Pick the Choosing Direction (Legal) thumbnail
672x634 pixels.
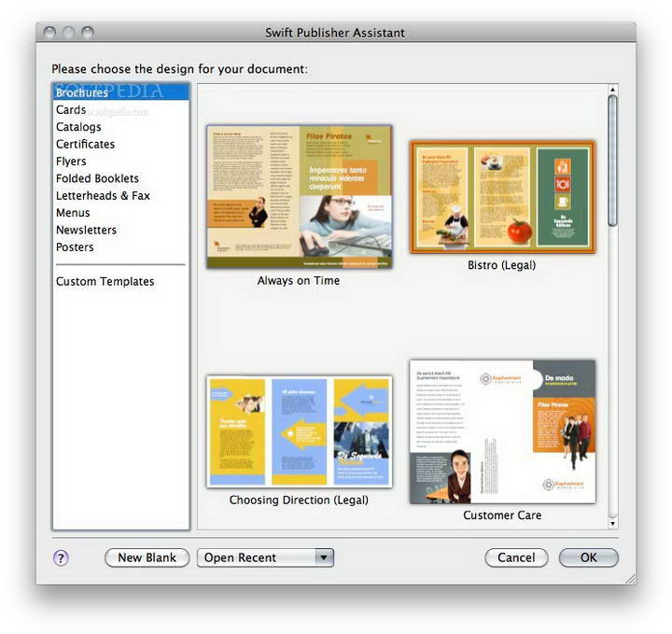pyautogui.click(x=300, y=431)
